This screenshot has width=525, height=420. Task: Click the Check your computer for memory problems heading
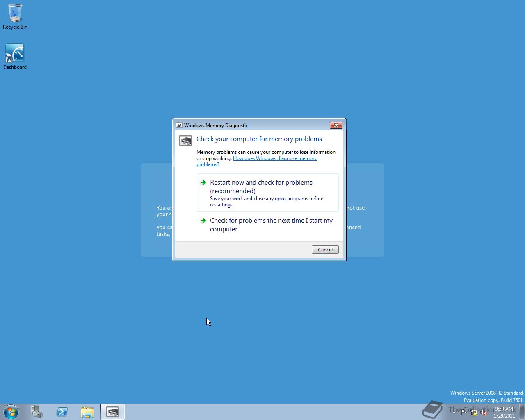tap(259, 139)
